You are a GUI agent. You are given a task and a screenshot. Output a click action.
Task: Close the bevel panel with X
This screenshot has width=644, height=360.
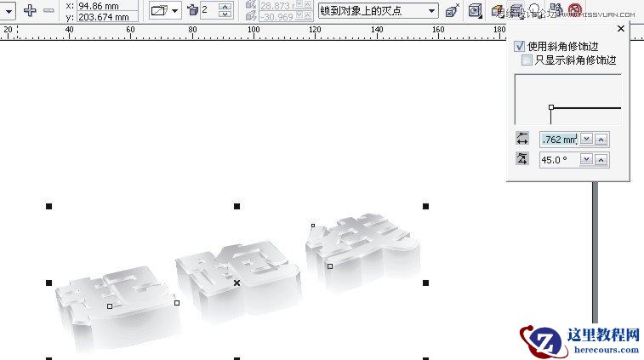point(621,28)
